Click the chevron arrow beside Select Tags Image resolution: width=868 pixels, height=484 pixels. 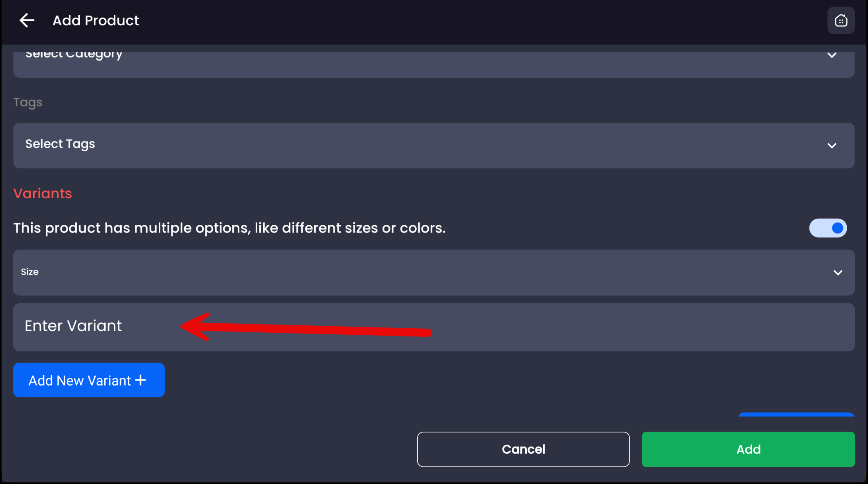832,146
